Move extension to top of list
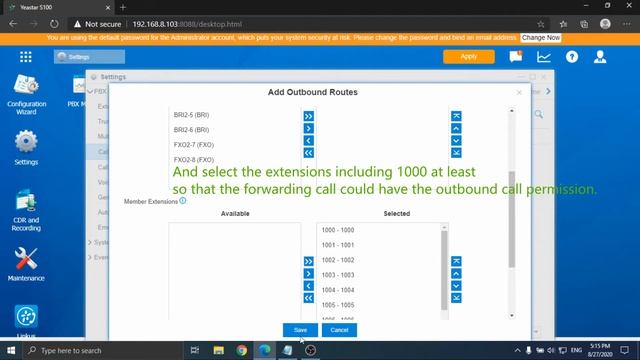Viewport: 640px width, 360px height. (456, 261)
